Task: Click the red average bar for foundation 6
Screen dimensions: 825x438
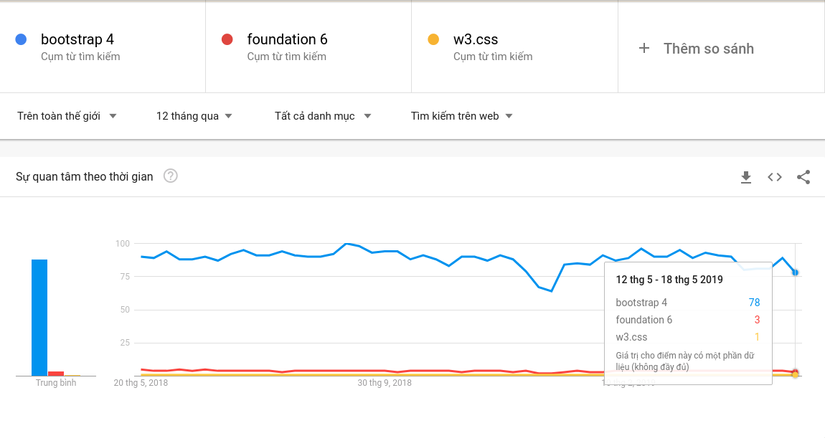Action: coord(56,374)
